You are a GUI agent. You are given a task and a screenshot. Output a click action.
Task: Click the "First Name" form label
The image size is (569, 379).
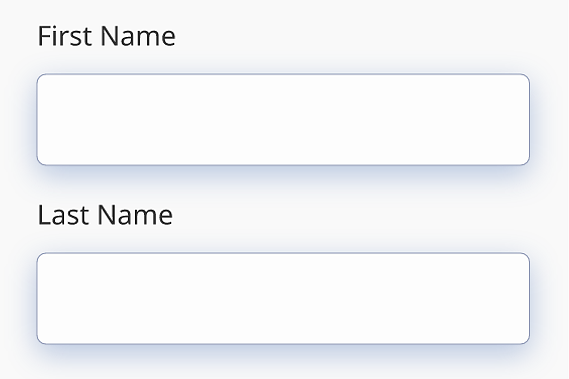[x=107, y=36]
